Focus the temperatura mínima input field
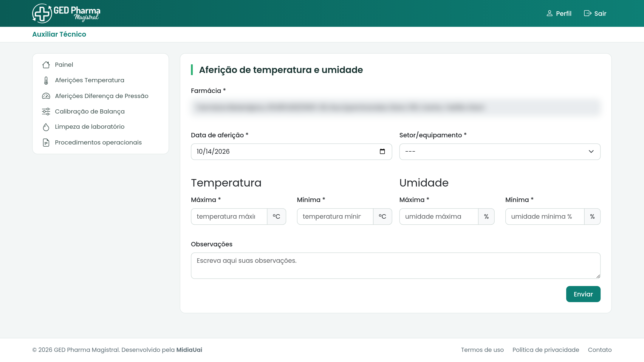Image resolution: width=644 pixels, height=362 pixels. (x=335, y=217)
